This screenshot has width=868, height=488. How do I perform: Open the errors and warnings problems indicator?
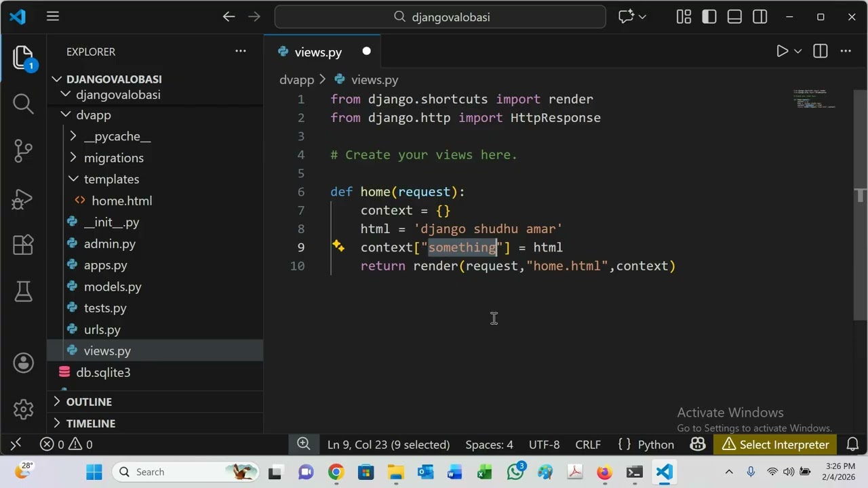pos(66,445)
